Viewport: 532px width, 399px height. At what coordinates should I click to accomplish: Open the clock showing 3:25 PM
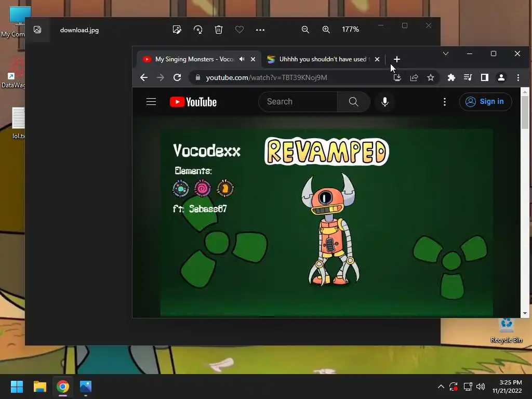[507, 387]
